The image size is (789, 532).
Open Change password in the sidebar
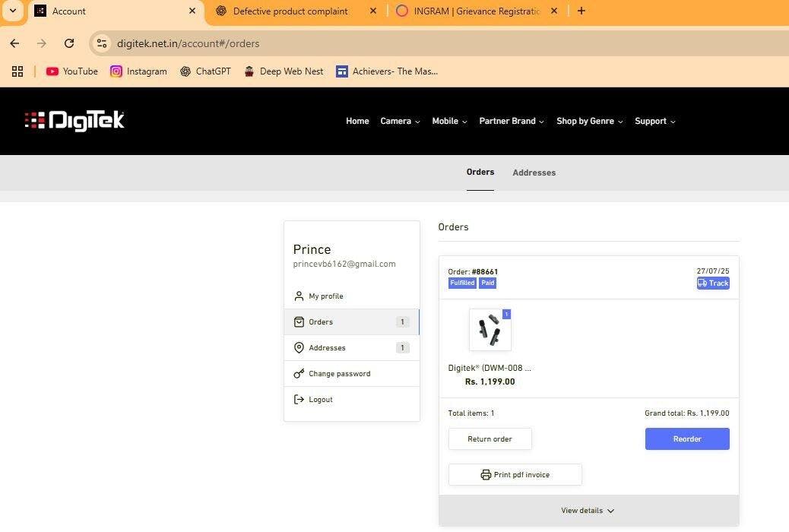coord(352,373)
